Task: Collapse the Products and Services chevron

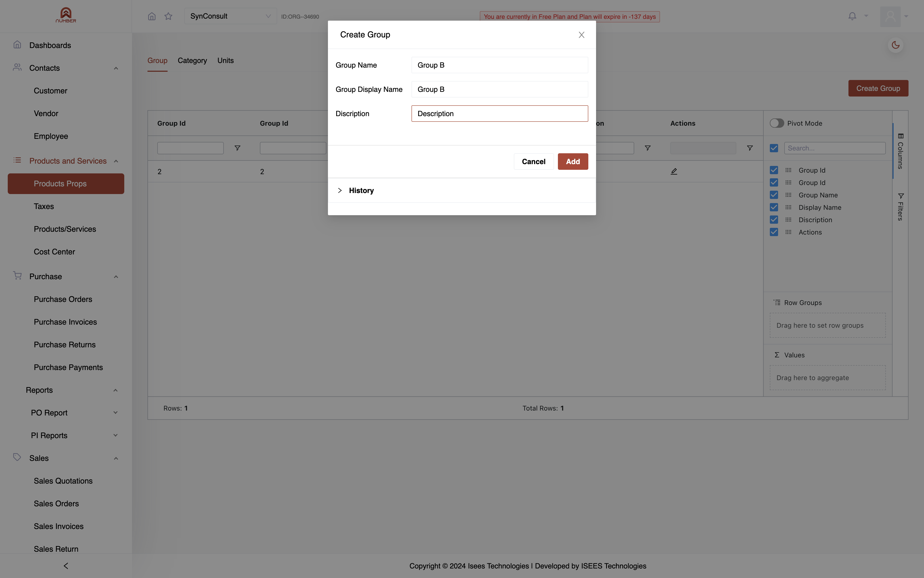Action: point(116,161)
